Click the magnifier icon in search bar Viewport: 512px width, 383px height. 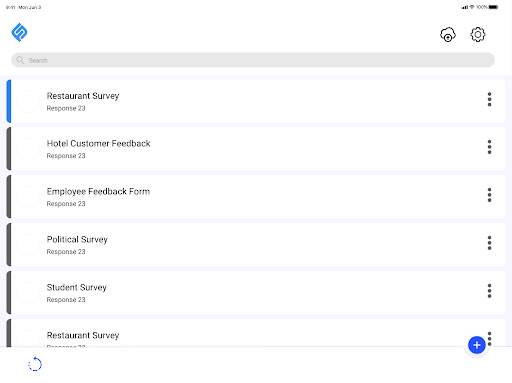tap(20, 60)
